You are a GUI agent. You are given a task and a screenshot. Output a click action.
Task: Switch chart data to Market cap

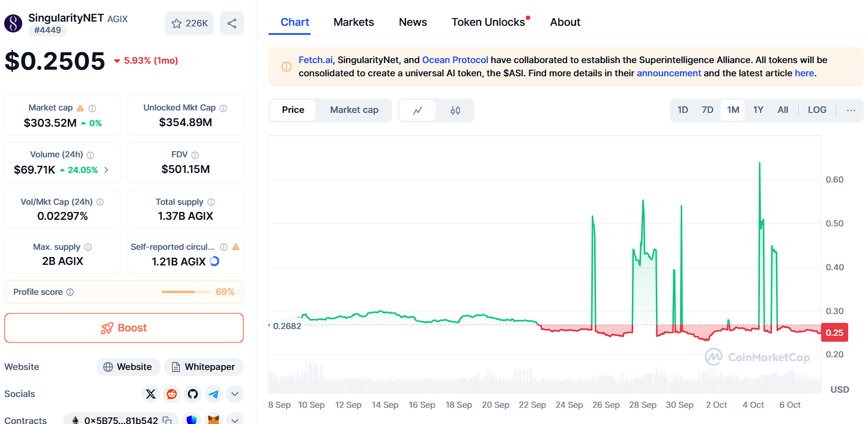354,110
